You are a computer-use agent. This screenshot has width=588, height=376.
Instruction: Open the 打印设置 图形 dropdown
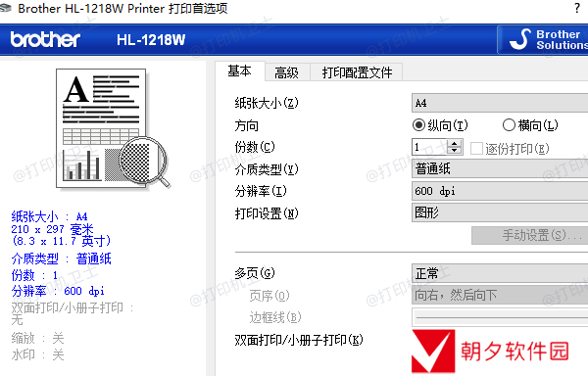click(500, 212)
